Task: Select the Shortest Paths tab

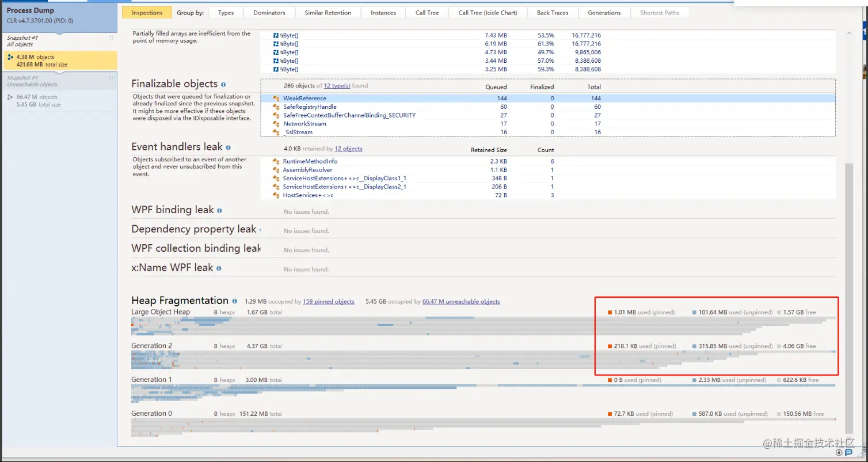Action: 660,13
